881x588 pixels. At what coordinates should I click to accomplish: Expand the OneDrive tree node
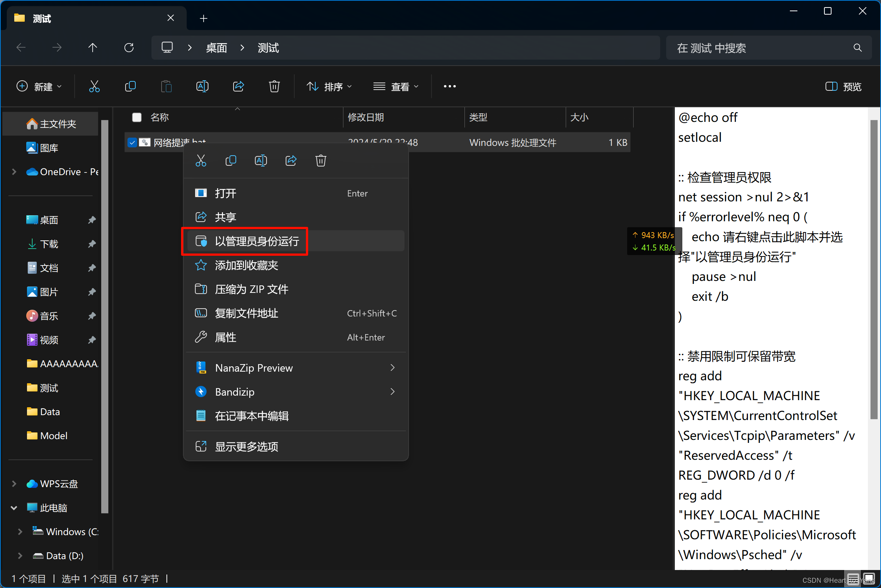click(14, 172)
